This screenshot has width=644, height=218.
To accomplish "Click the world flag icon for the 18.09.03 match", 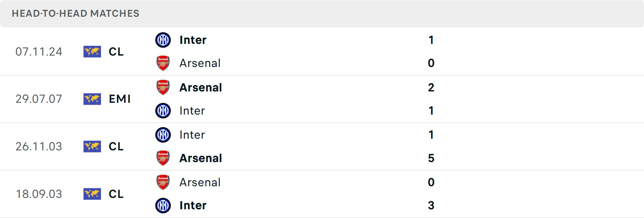I will (x=92, y=194).
